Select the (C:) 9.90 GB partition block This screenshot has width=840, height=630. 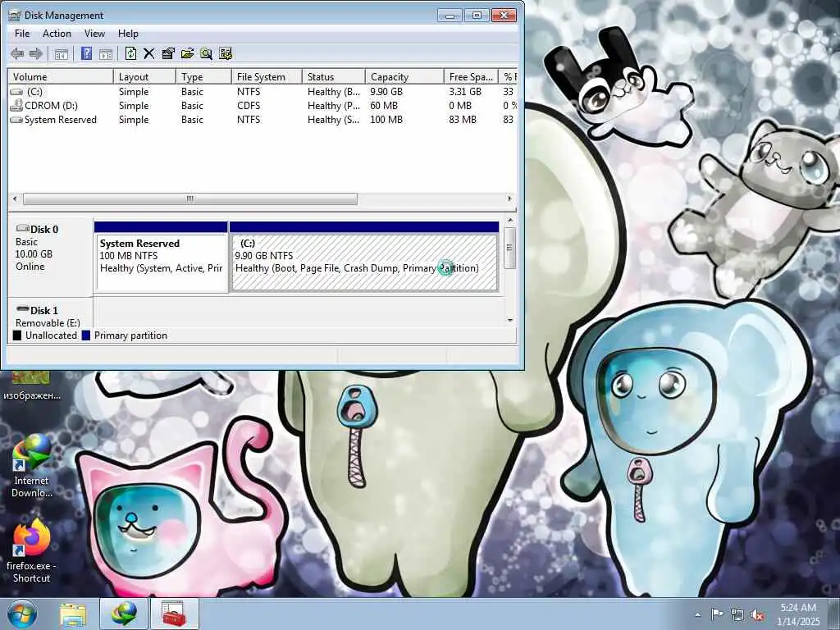pyautogui.click(x=364, y=257)
